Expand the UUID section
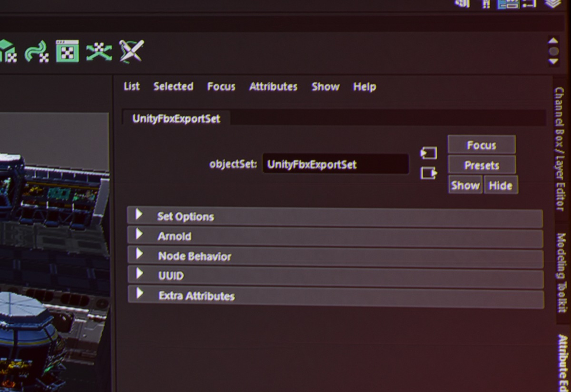Viewport: 571px width, 392px height. point(335,277)
